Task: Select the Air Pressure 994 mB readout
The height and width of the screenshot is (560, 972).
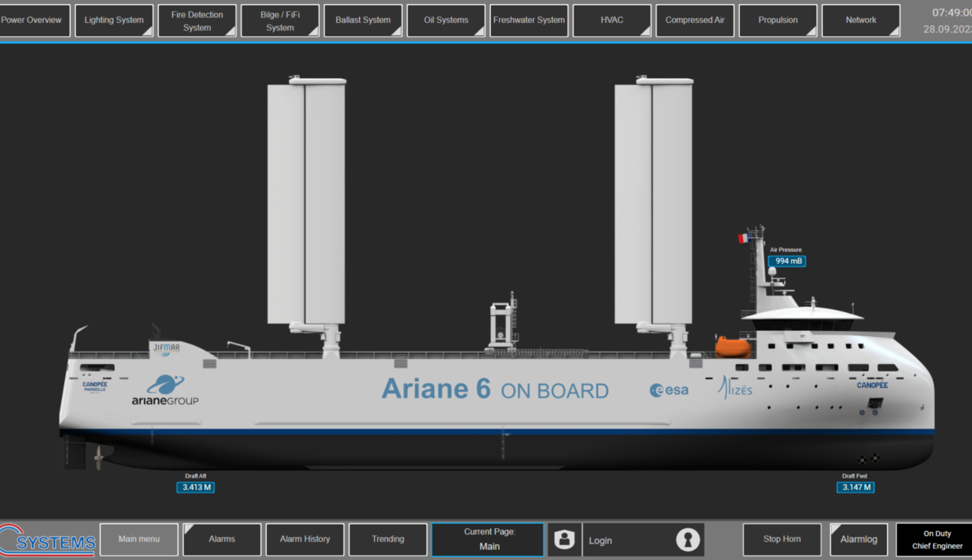Action: pos(787,261)
